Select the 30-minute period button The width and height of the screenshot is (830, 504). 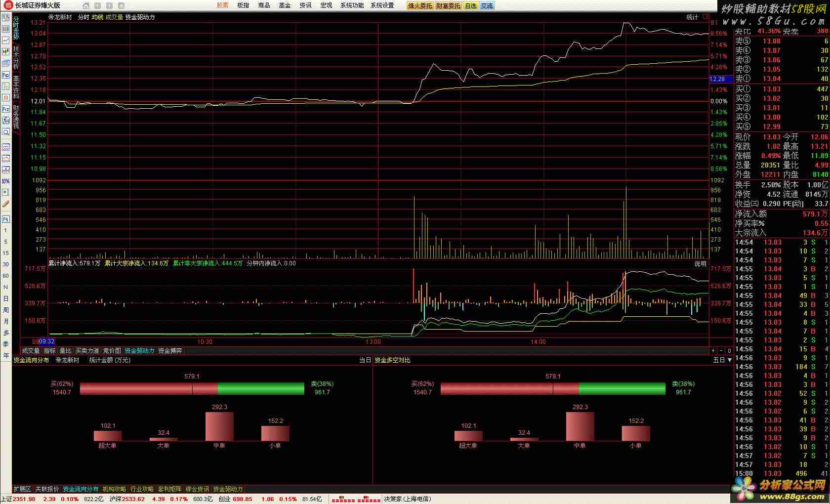tap(6, 264)
